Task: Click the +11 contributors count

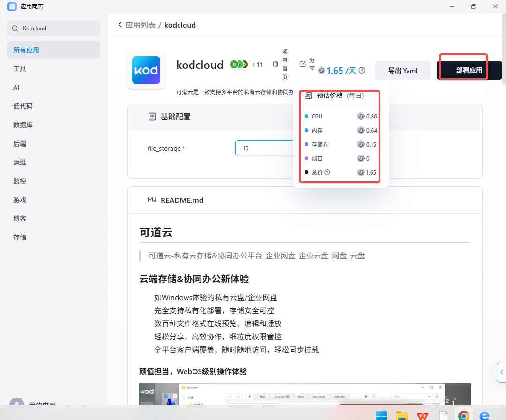Action: [x=258, y=65]
